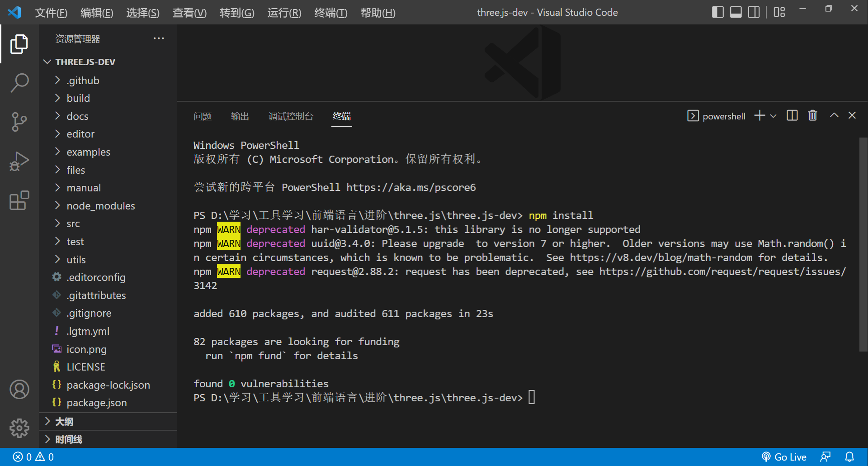Expand the 大纲 outline section
This screenshot has height=466, width=868.
click(x=108, y=422)
